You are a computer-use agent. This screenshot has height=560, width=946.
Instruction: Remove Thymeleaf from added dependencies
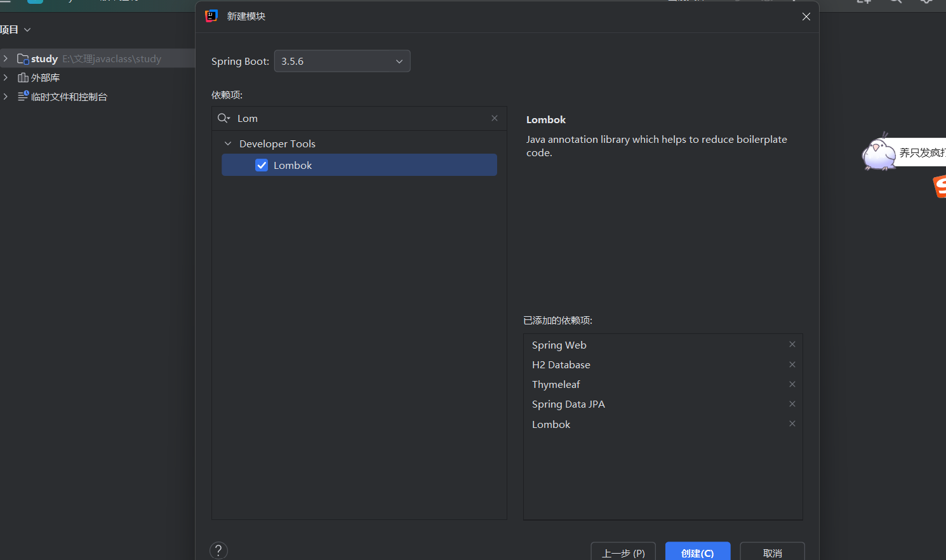(792, 384)
